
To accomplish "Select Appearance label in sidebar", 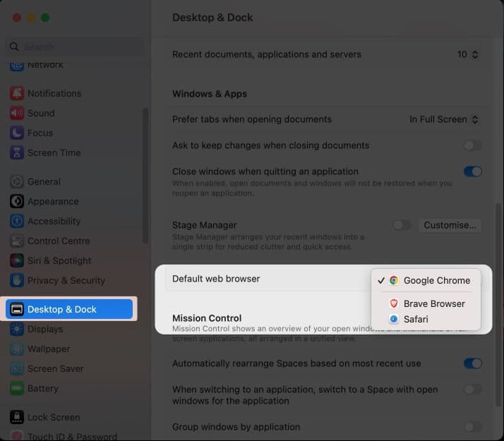I will [x=53, y=201].
